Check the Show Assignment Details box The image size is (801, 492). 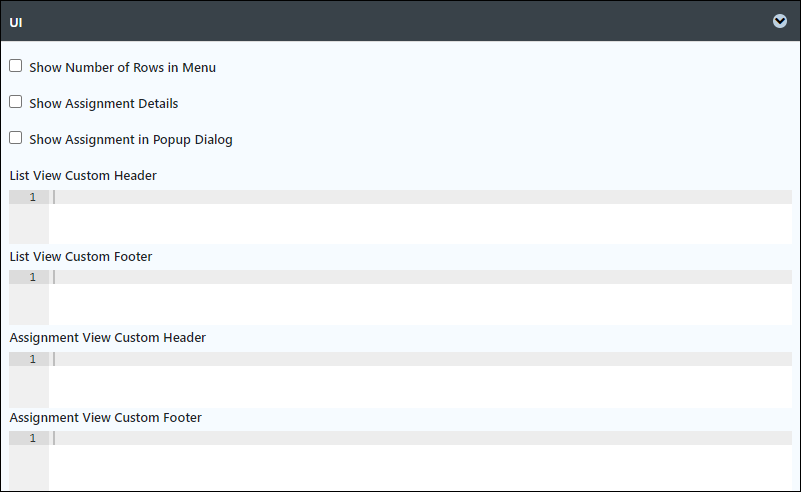(x=16, y=102)
